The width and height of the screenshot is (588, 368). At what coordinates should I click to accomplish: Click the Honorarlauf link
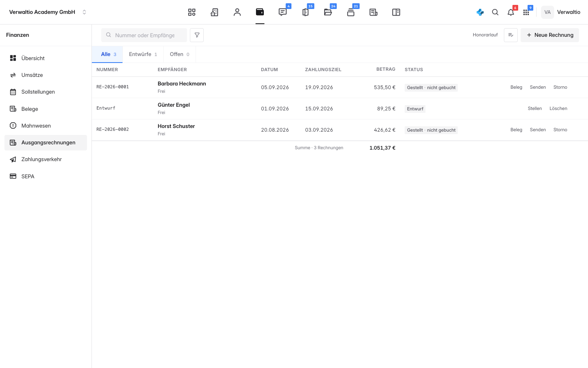(485, 35)
